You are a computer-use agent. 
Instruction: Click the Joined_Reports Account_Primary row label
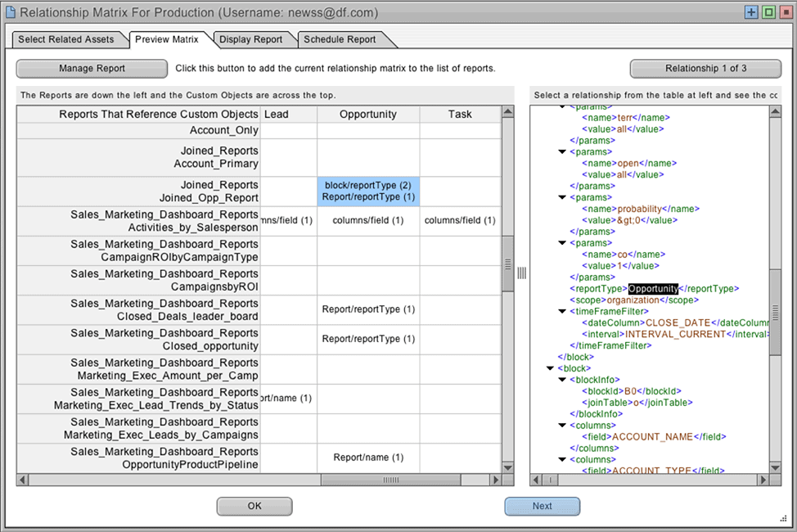tap(139, 158)
